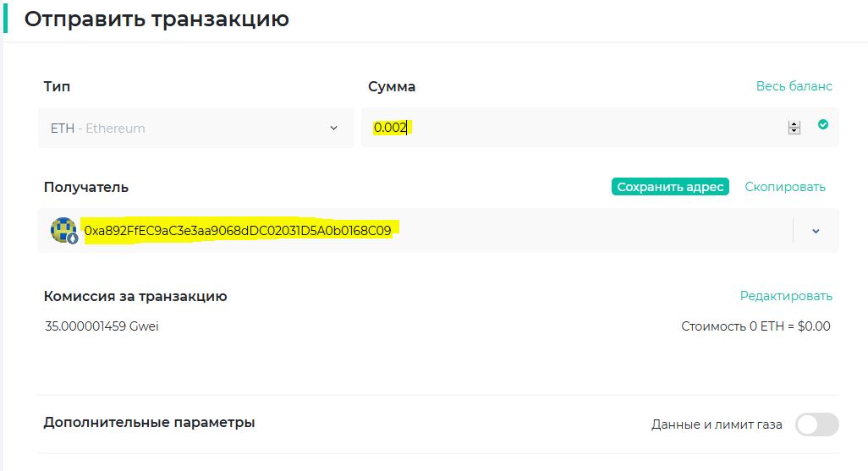868x471 pixels.
Task: Enable the Данные и лимит газа toggle
Action: click(816, 424)
